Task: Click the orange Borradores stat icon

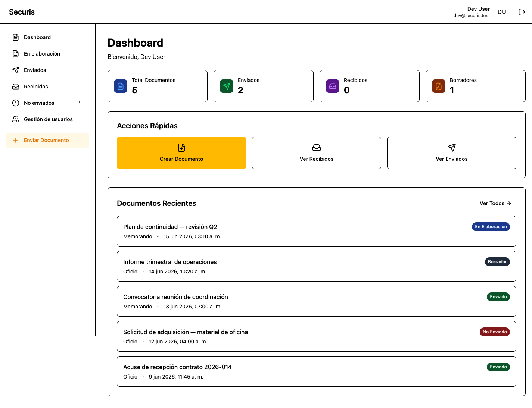Action: tap(439, 86)
